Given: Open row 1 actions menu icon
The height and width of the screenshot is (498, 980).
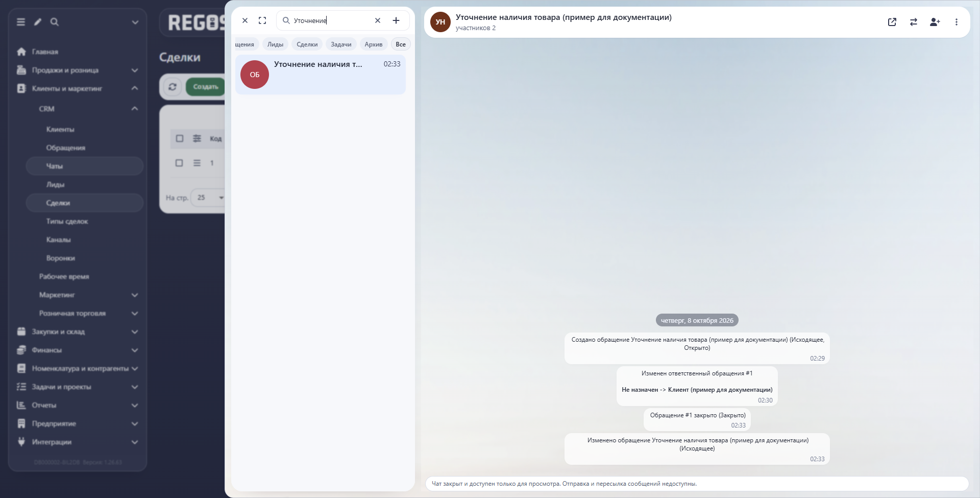Looking at the screenshot, I should tap(197, 163).
